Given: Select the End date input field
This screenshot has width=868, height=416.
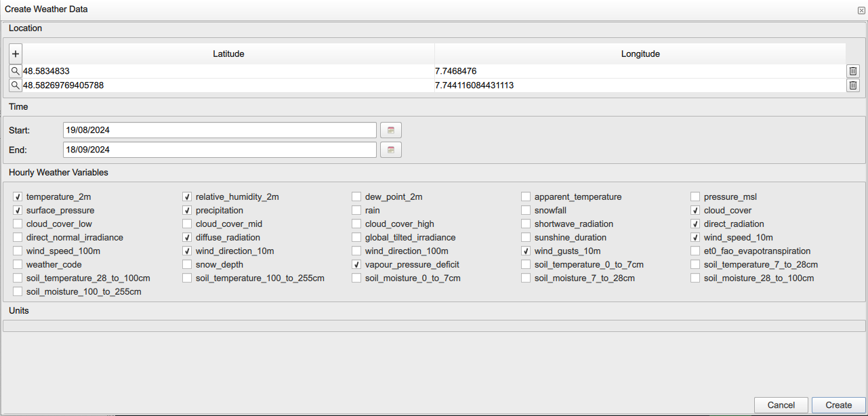Looking at the screenshot, I should coord(219,149).
